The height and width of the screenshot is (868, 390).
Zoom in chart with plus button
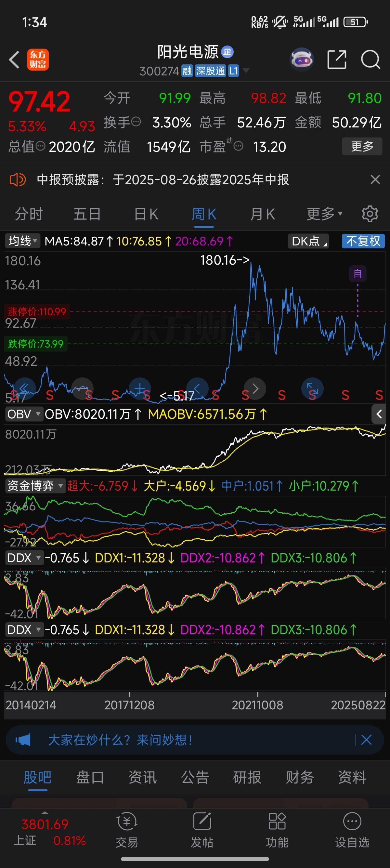coord(140,388)
